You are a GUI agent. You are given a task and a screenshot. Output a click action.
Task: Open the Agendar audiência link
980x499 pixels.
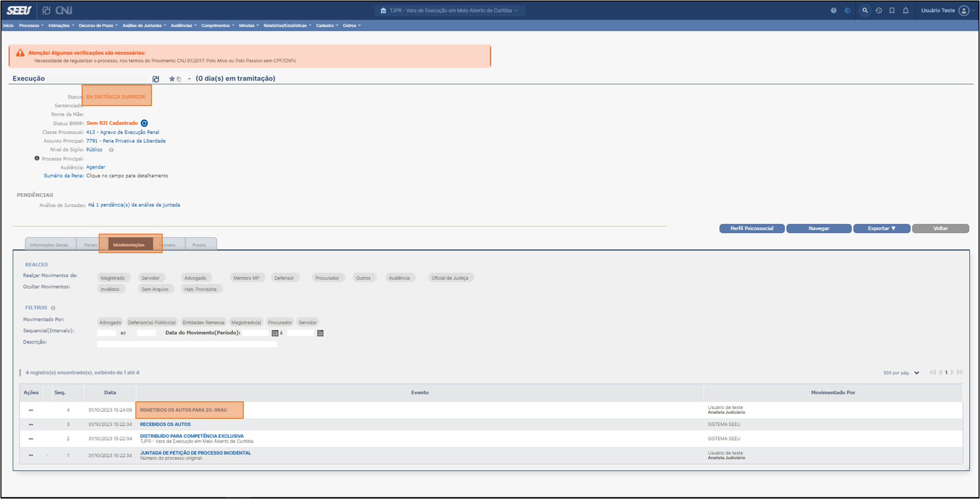tap(95, 167)
